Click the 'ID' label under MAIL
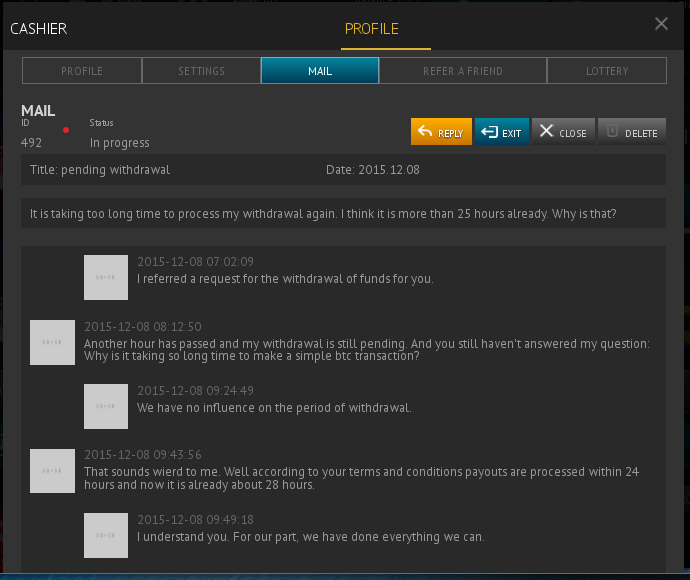This screenshot has height=580, width=690. [x=26, y=123]
